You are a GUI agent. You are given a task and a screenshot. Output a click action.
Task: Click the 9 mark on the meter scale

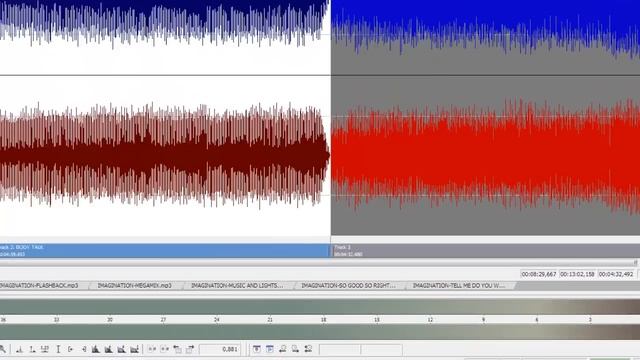(483, 320)
